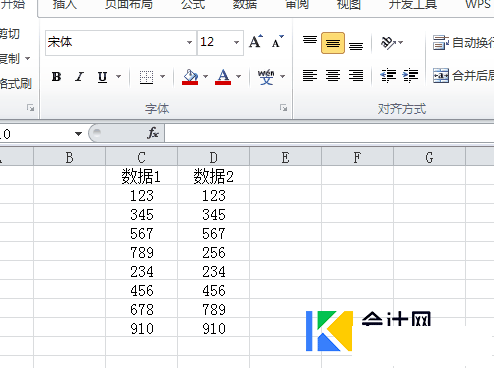Screen dimensions: 494x368
Task: Toggle Italic formatting button
Action: (x=79, y=77)
